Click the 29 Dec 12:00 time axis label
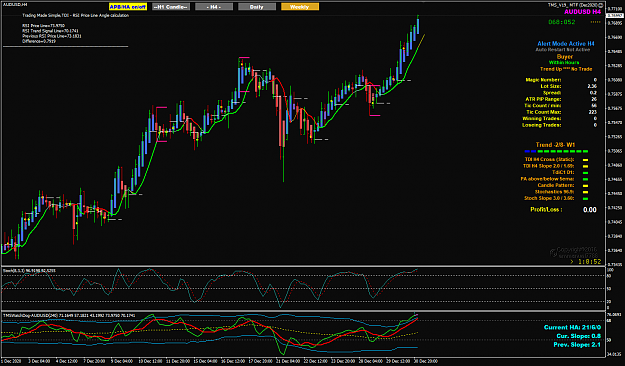625x366 pixels. point(398,361)
